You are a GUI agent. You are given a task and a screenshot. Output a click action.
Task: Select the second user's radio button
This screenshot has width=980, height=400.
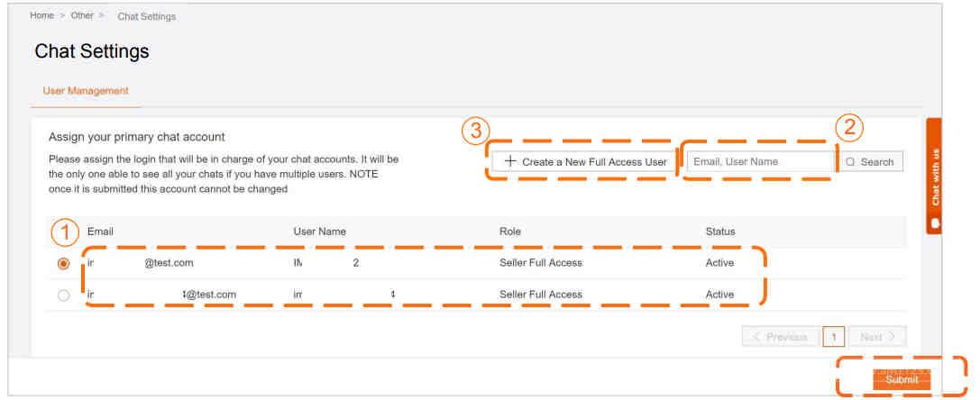pyautogui.click(x=64, y=295)
